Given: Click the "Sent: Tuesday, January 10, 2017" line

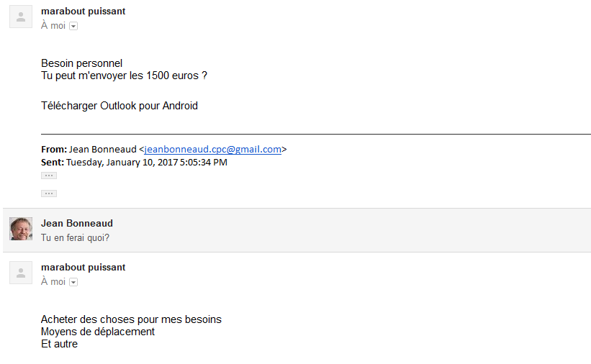Looking at the screenshot, I should click(134, 163).
